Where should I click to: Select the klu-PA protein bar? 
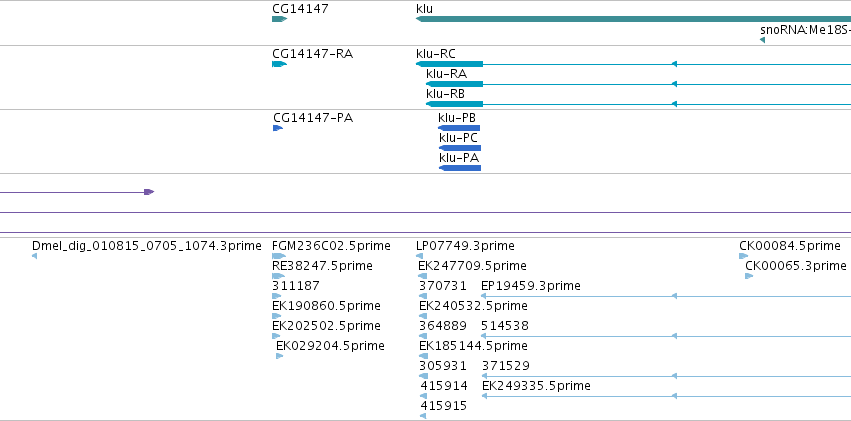[460, 168]
